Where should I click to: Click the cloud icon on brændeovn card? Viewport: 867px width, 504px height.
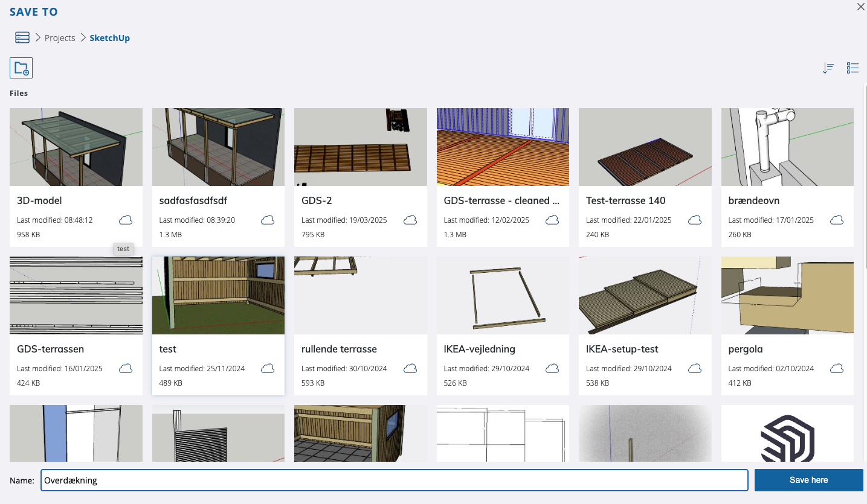pyautogui.click(x=837, y=220)
